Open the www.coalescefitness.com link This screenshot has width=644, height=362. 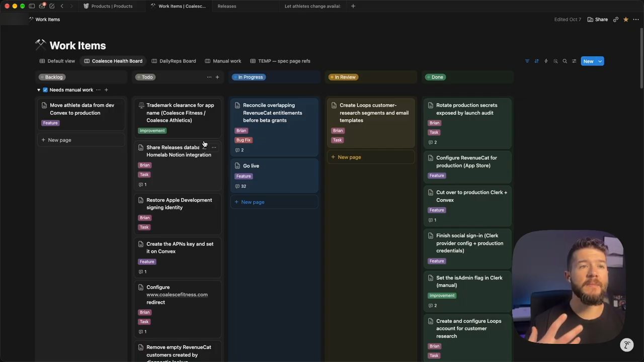pyautogui.click(x=177, y=295)
